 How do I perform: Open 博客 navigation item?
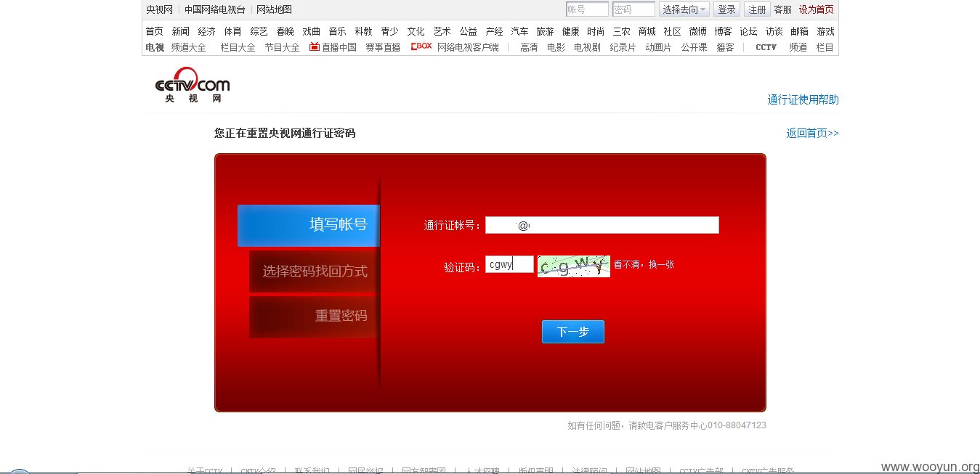coord(723,31)
